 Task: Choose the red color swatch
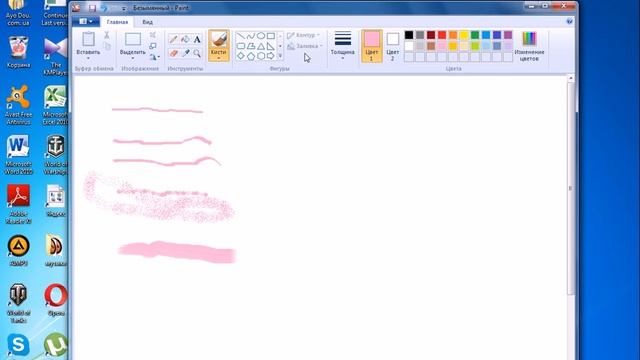[x=442, y=35]
